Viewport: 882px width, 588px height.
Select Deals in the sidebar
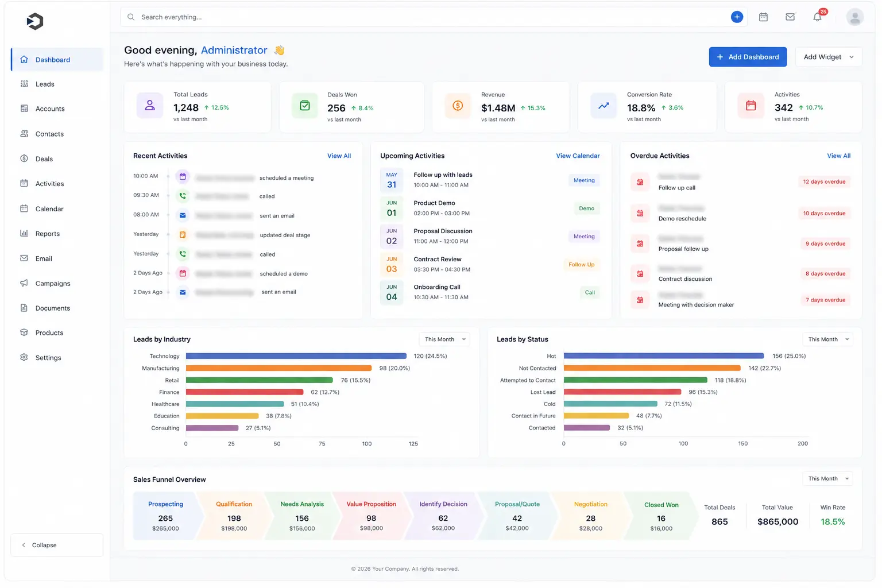(57, 159)
